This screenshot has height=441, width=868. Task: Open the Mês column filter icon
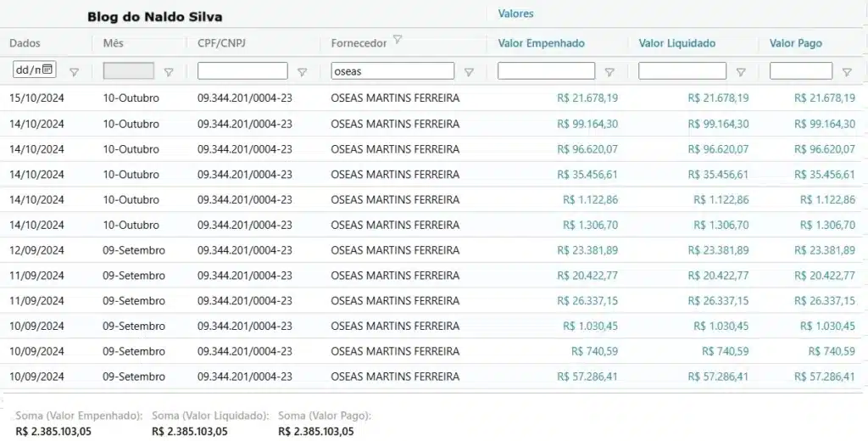(x=169, y=72)
